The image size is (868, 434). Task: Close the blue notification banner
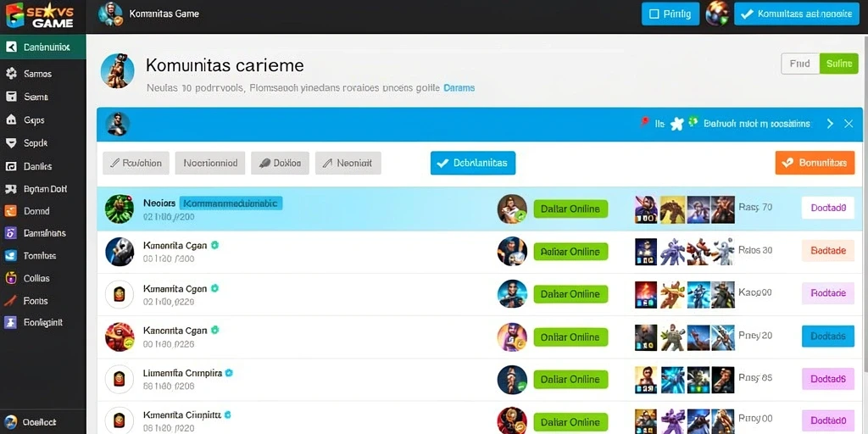848,124
